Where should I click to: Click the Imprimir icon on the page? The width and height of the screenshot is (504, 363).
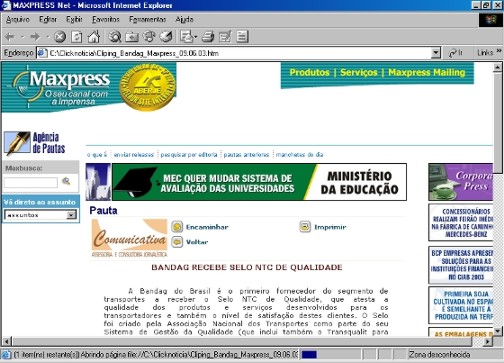click(305, 227)
